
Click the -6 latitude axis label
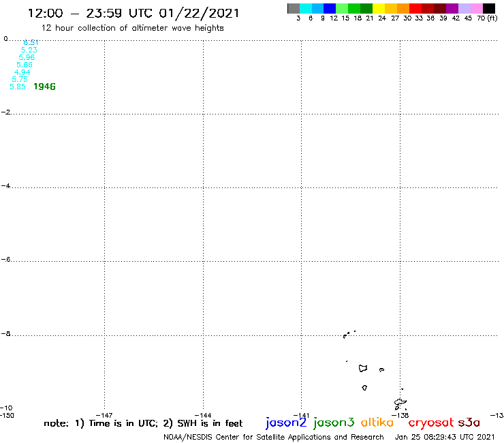6,259
